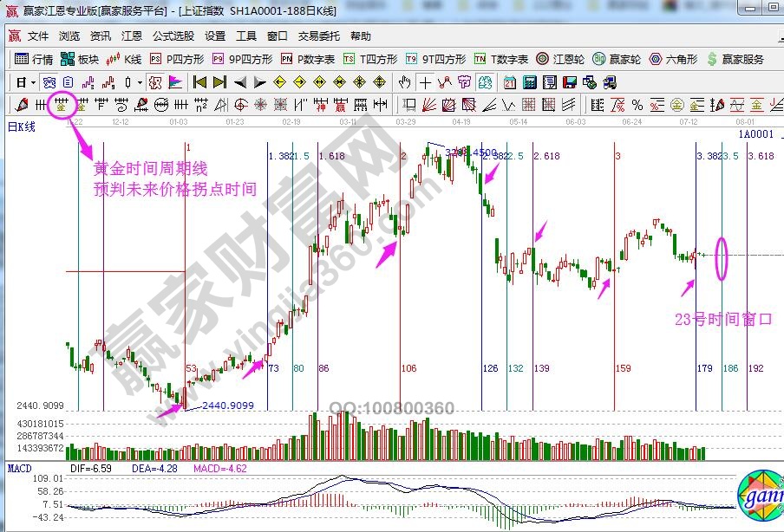
Task: Click the 赢家服务 button
Action: [735, 59]
